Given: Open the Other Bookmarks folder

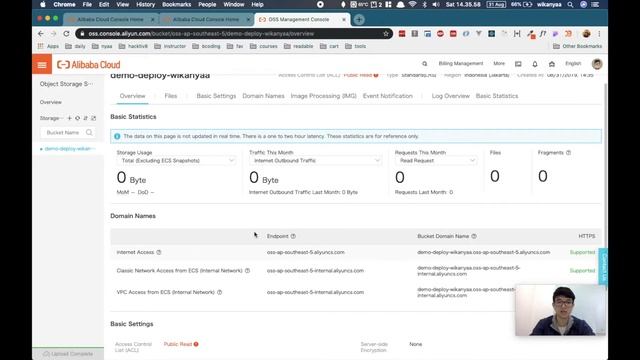Looking at the screenshot, I should 578,46.
